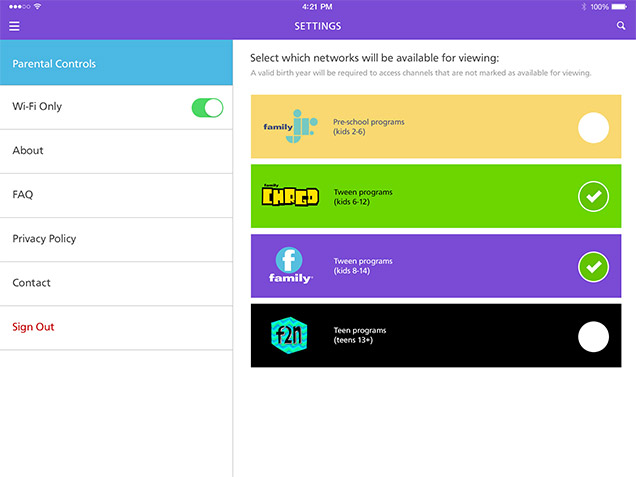Click the signal strength dots
The image size is (636, 477).
[19, 6]
